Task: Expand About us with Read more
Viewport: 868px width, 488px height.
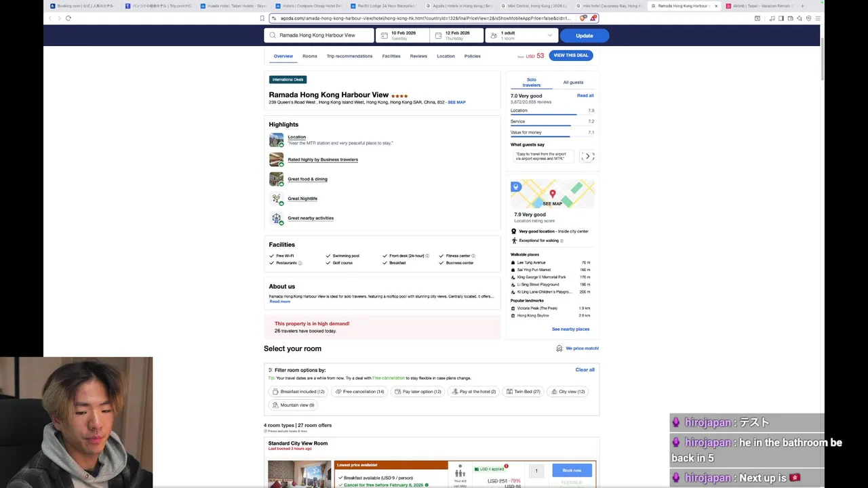Action: [279, 302]
